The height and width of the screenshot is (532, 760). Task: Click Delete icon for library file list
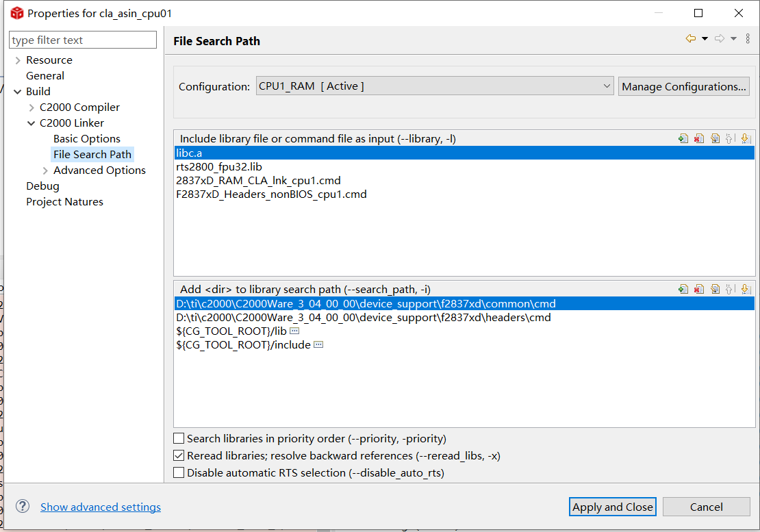pyautogui.click(x=699, y=138)
